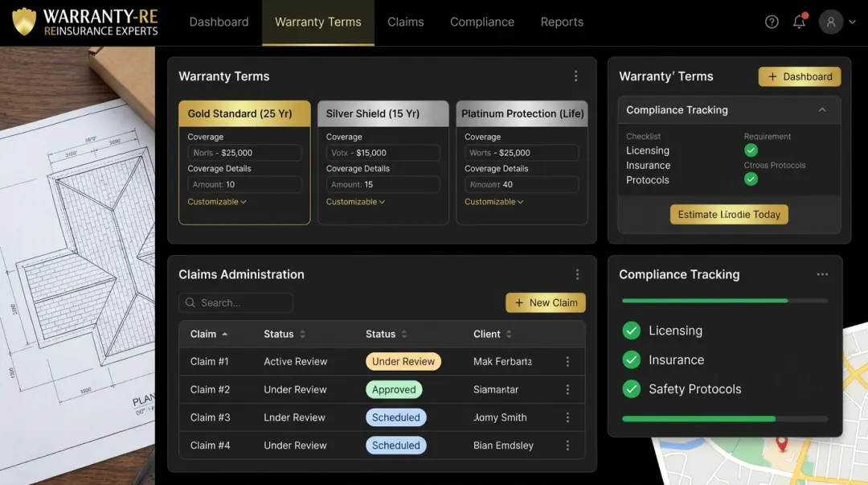The width and height of the screenshot is (868, 485).
Task: Click Active Review status text
Action: coord(296,361)
